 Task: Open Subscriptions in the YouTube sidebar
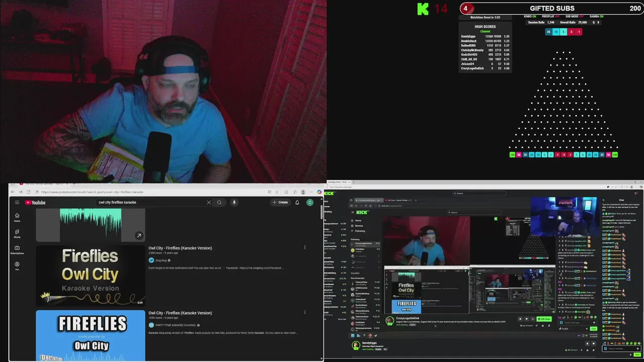pos(17,249)
